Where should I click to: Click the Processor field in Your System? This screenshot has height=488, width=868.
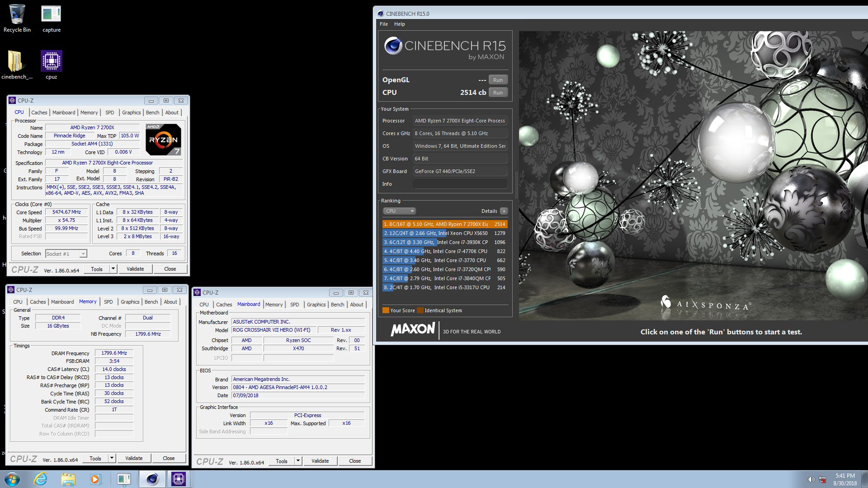click(460, 121)
